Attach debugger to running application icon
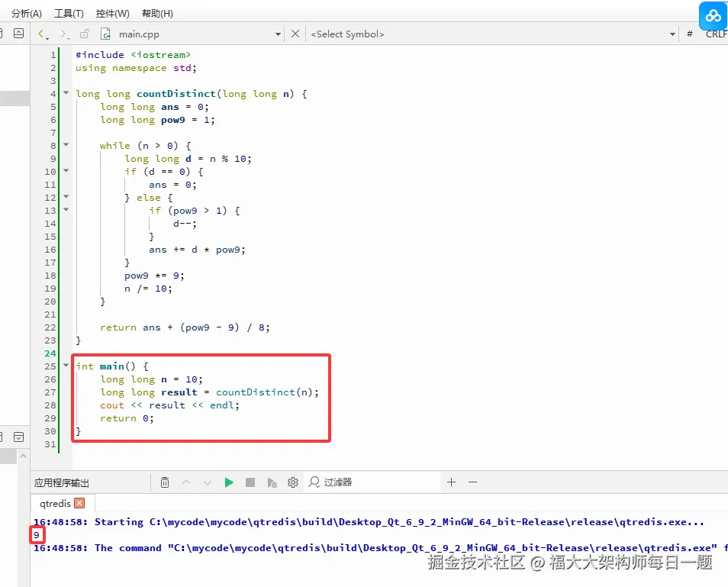The height and width of the screenshot is (587, 728). (x=272, y=483)
